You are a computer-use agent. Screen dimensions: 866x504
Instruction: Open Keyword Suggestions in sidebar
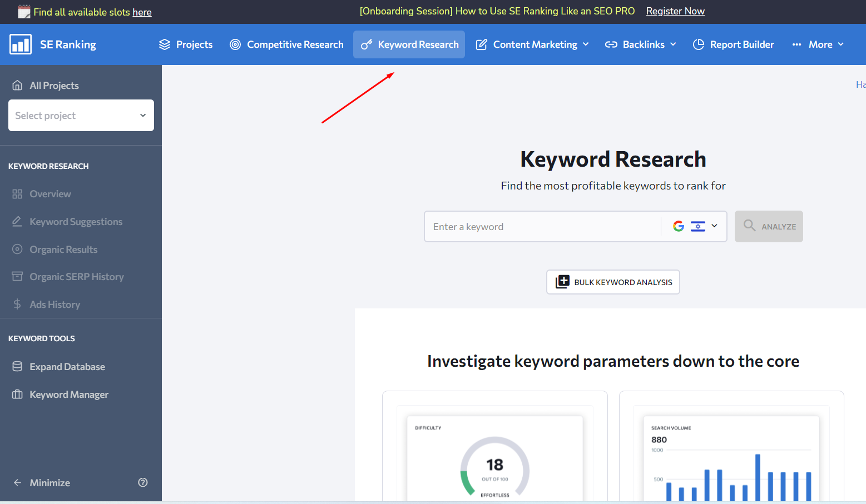pos(76,222)
